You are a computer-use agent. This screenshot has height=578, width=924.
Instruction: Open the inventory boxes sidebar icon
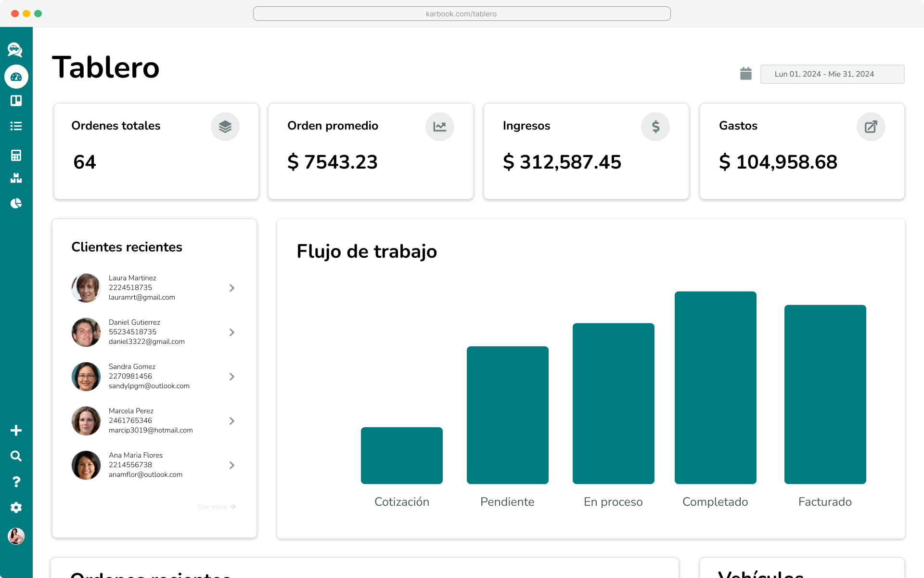[16, 178]
